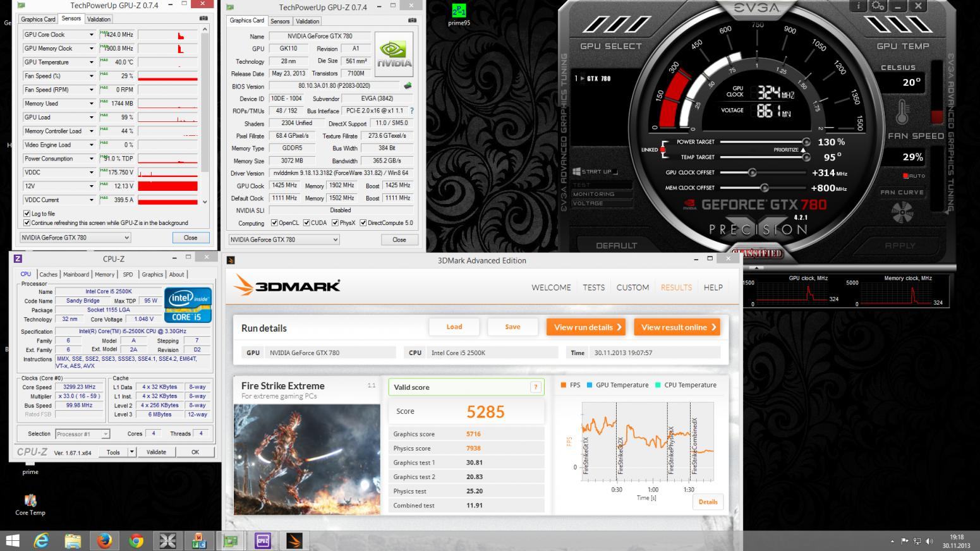The height and width of the screenshot is (551, 980).
Task: Click network icon in system tray
Action: (x=917, y=541)
